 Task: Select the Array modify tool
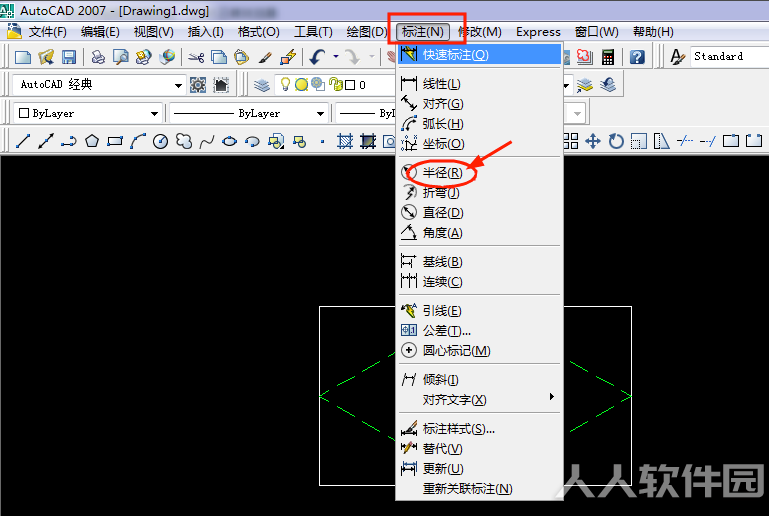(570, 141)
